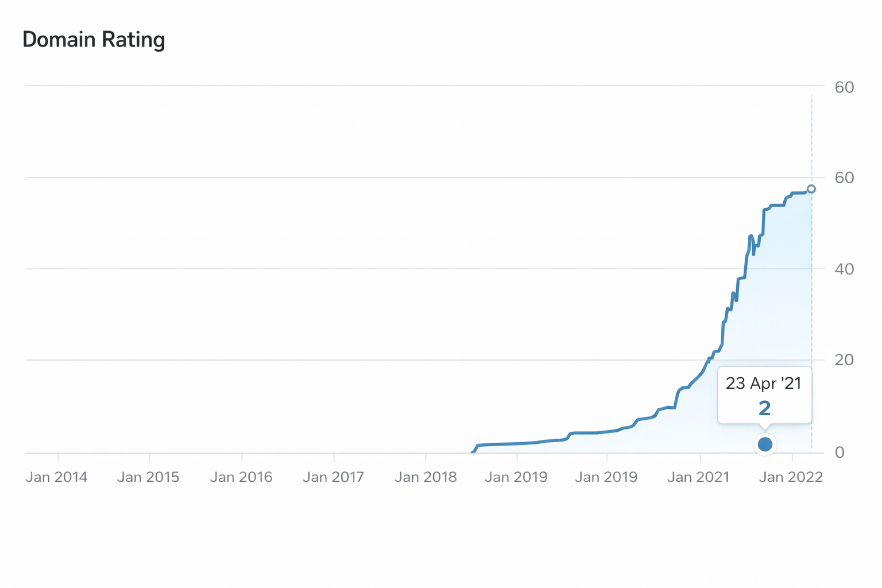
Task: Click the 60 value nearest the line's endpoint
Action: pyautogui.click(x=844, y=178)
